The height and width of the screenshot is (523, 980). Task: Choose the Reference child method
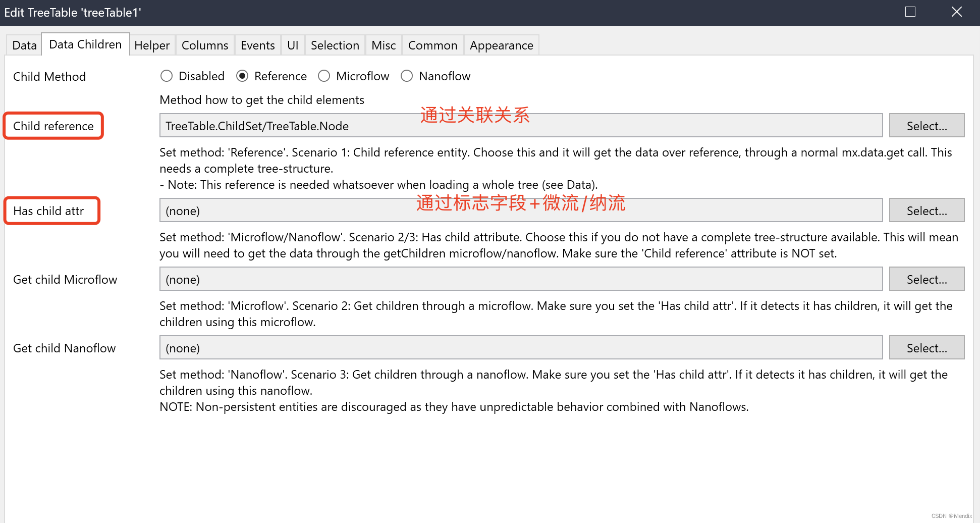[x=271, y=76]
